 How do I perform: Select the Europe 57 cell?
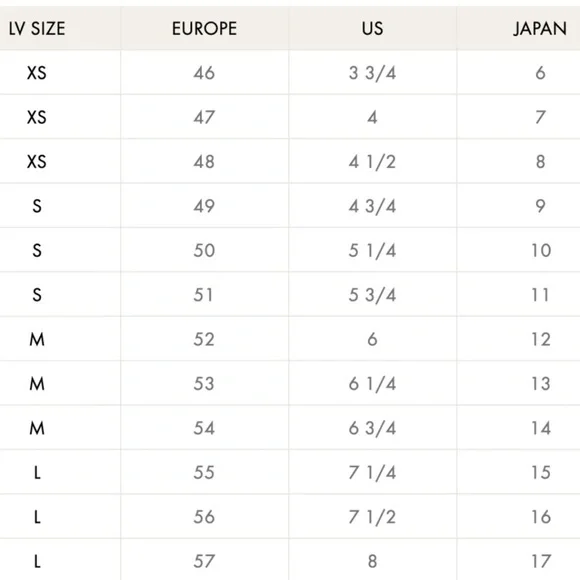point(204,561)
